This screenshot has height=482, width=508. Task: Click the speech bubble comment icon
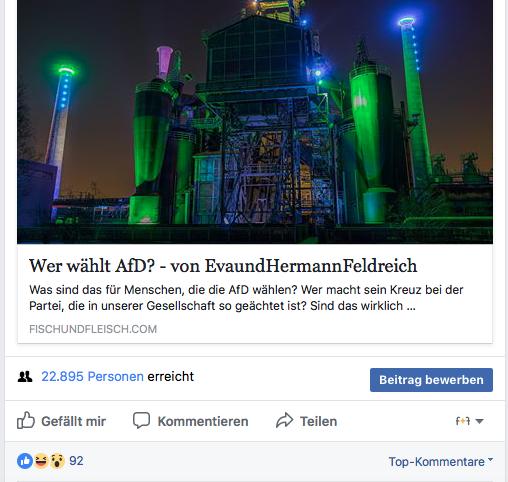click(x=141, y=420)
